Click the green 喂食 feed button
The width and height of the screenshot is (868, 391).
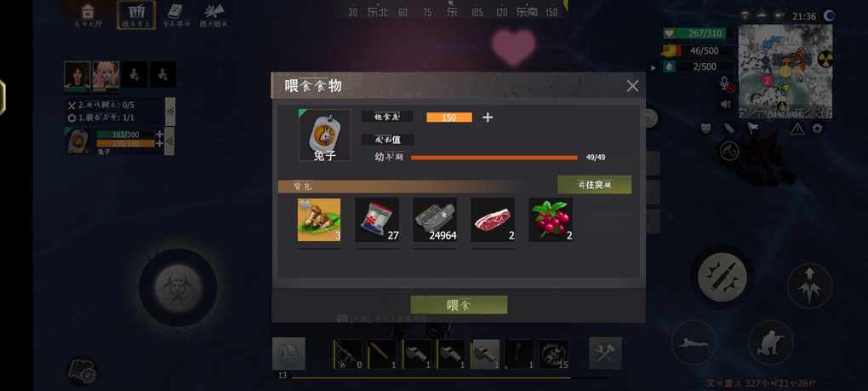point(459,305)
